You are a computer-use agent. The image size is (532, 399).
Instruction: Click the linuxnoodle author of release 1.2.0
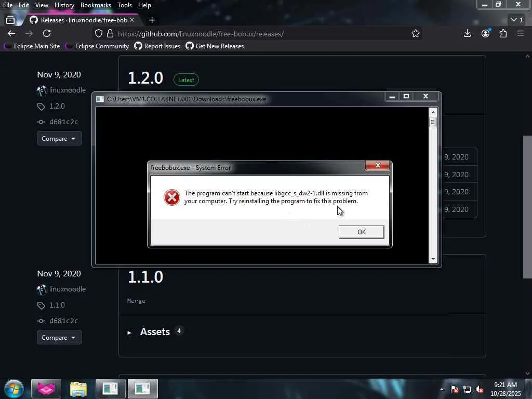tap(68, 90)
